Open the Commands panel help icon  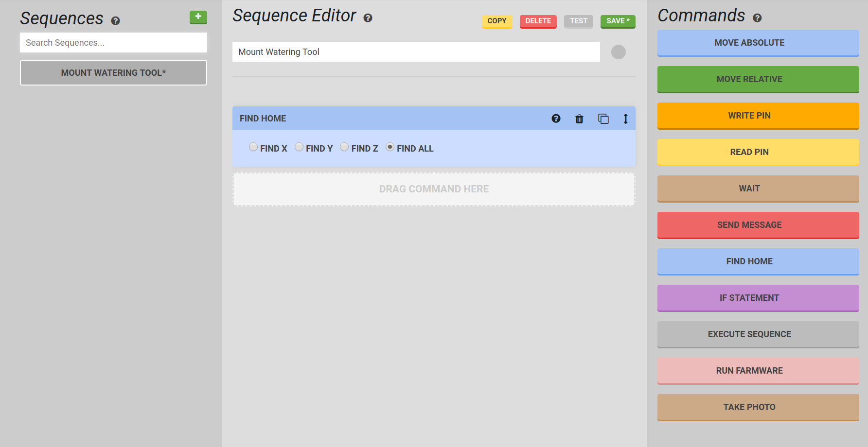pos(758,17)
